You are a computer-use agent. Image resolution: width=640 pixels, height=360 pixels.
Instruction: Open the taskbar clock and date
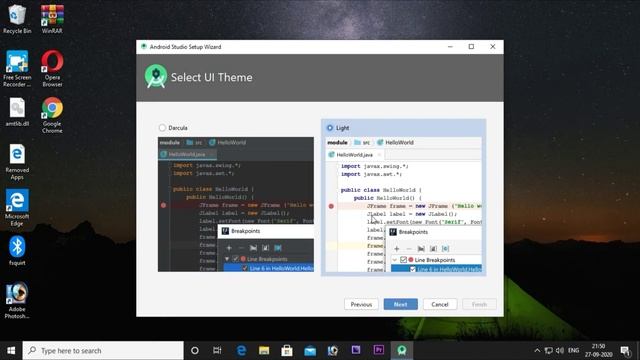598,351
